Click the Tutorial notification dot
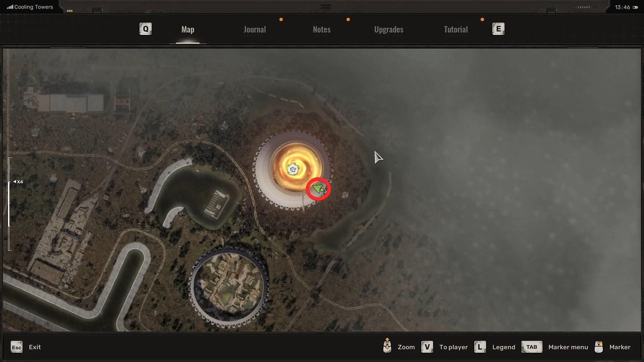The height and width of the screenshot is (362, 644). (x=482, y=19)
